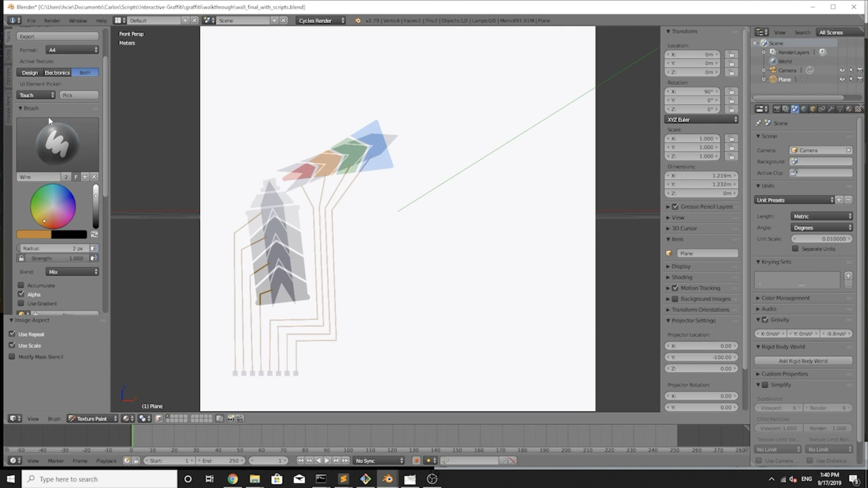Image resolution: width=868 pixels, height=488 pixels.
Task: Open the Format A4 dropdown
Action: tap(72, 50)
